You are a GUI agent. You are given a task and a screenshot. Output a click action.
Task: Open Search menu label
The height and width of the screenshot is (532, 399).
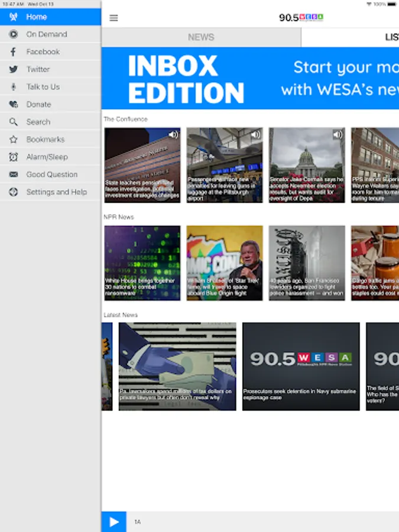coord(38,122)
